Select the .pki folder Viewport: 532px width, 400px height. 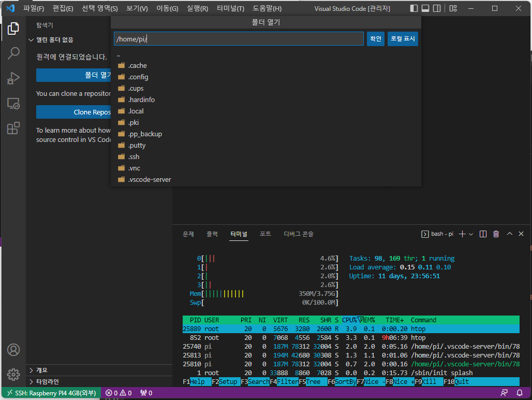(266, 123)
